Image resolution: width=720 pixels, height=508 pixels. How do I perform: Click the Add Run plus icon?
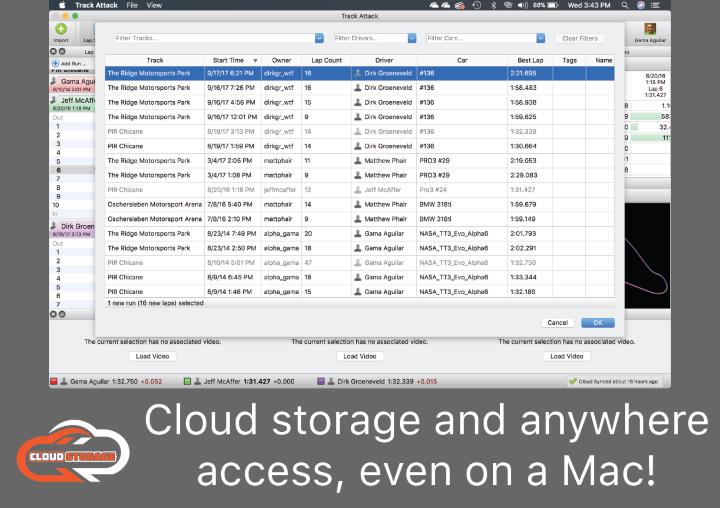54,63
